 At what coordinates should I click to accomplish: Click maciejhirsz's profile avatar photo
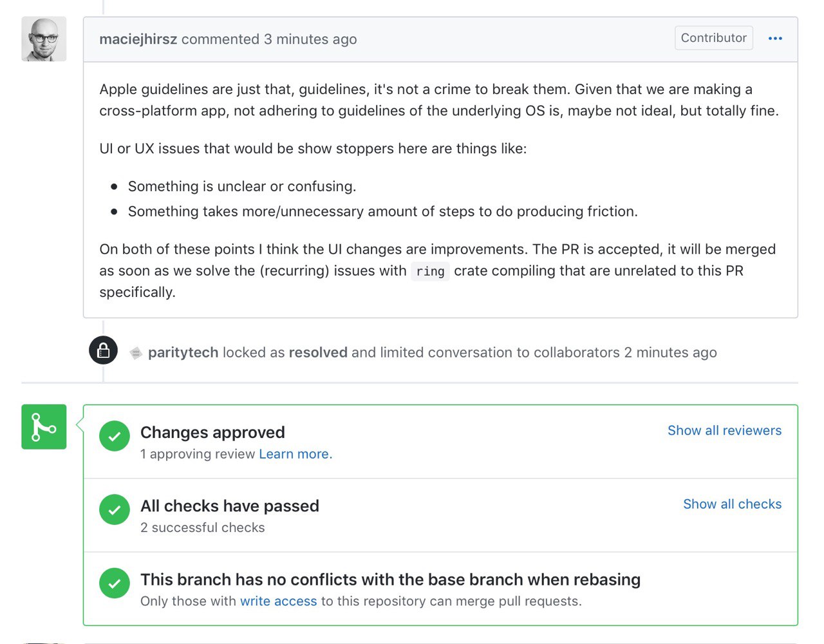point(44,39)
